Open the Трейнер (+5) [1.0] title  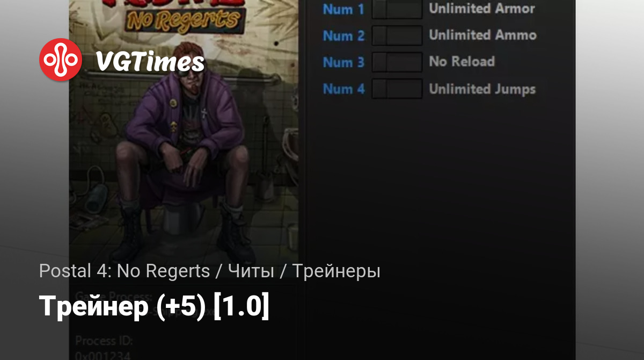(x=154, y=306)
